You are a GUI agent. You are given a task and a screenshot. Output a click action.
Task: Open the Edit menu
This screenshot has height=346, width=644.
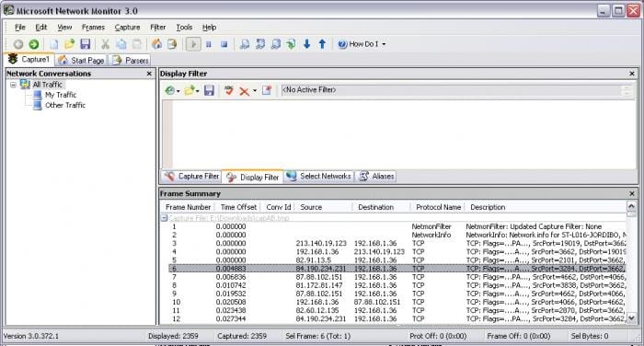click(x=41, y=27)
